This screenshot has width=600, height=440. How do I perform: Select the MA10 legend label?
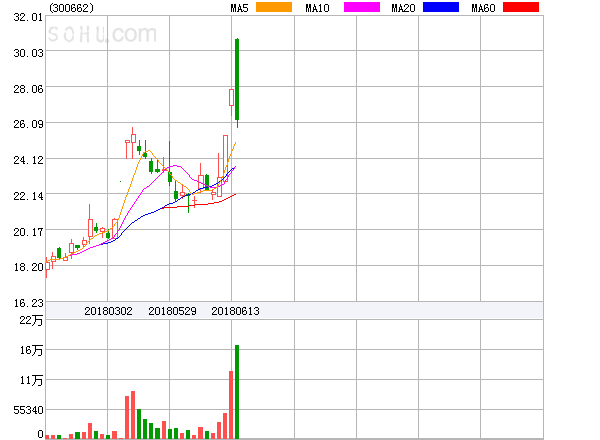(317, 8)
